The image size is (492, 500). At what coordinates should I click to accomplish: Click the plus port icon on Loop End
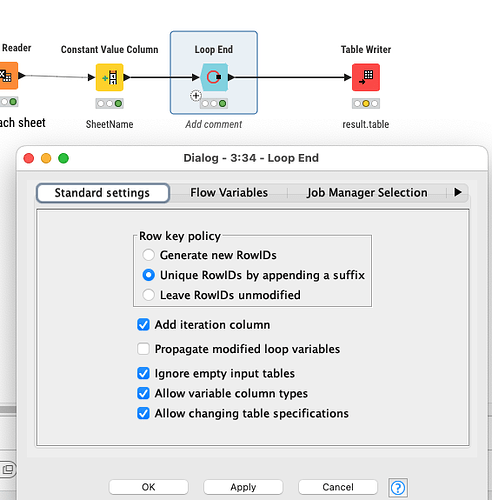click(196, 96)
